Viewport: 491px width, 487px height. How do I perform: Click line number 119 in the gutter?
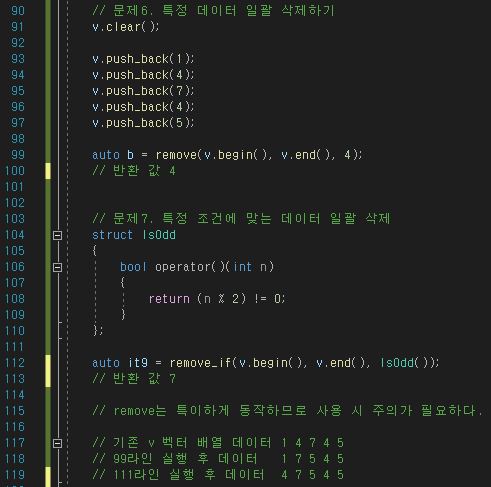point(15,475)
